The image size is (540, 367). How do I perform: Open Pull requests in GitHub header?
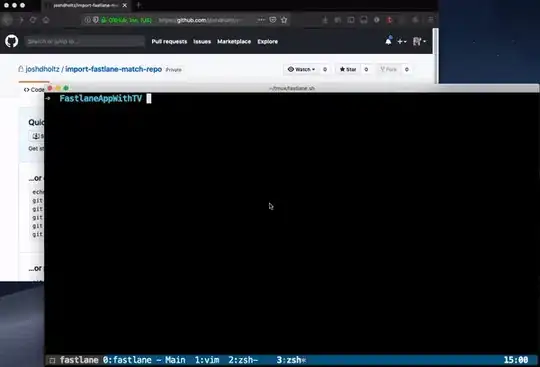pyautogui.click(x=169, y=41)
